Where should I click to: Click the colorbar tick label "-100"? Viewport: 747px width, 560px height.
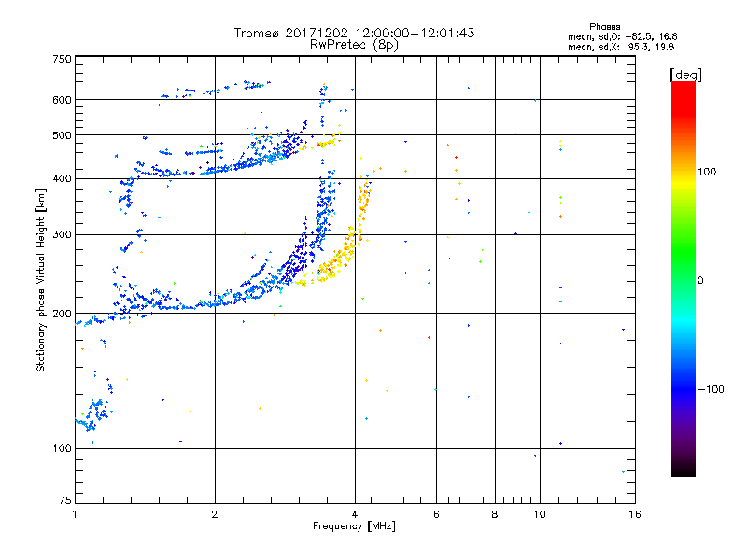click(x=711, y=389)
